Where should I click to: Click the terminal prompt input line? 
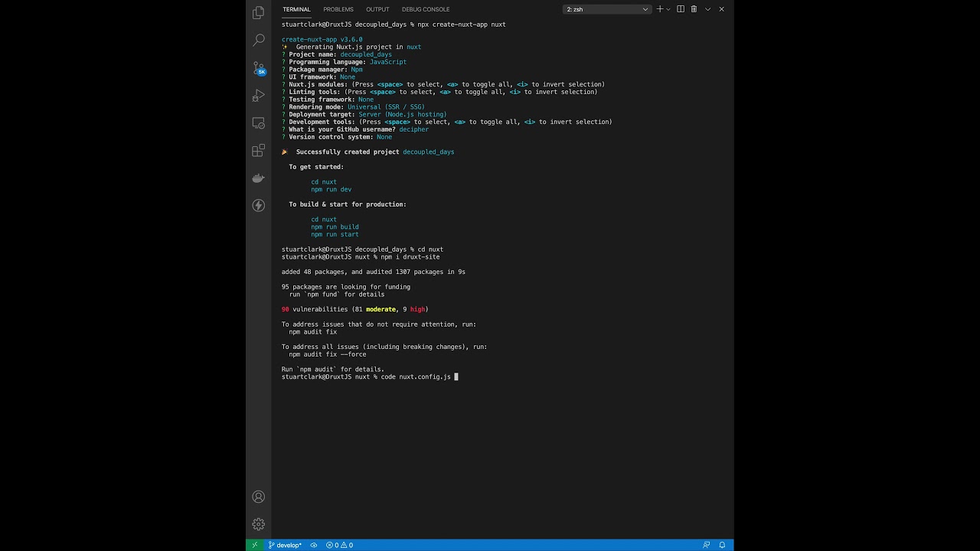click(370, 377)
